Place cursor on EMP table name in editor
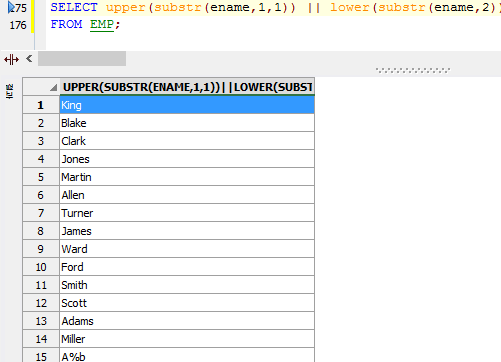The width and height of the screenshot is (501, 362). click(x=102, y=24)
